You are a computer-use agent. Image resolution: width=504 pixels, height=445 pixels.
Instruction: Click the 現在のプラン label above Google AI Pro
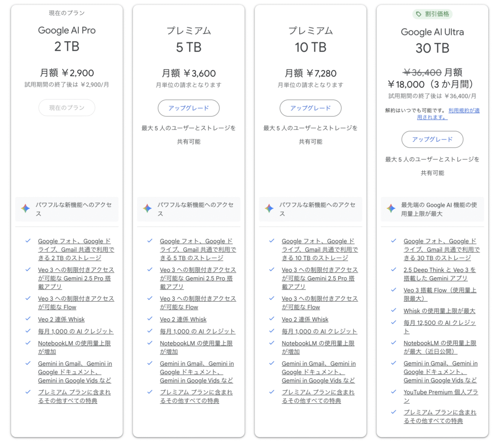[67, 13]
